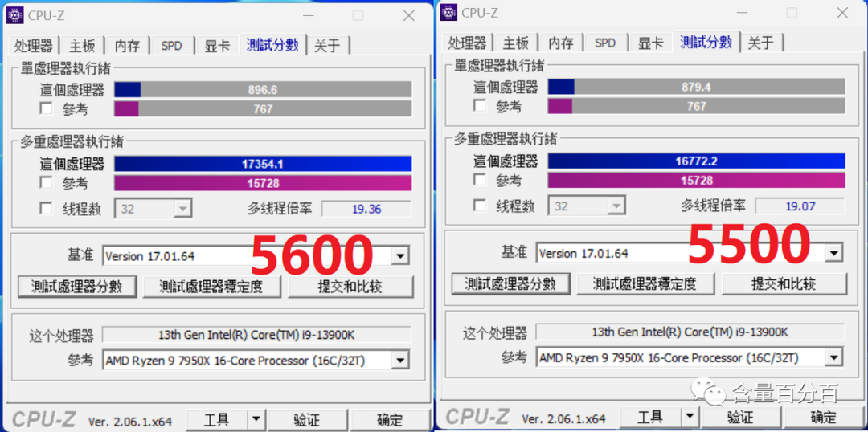868x432 pixels.
Task: Click CPU-Z app icon in right window title bar
Action: point(449,12)
